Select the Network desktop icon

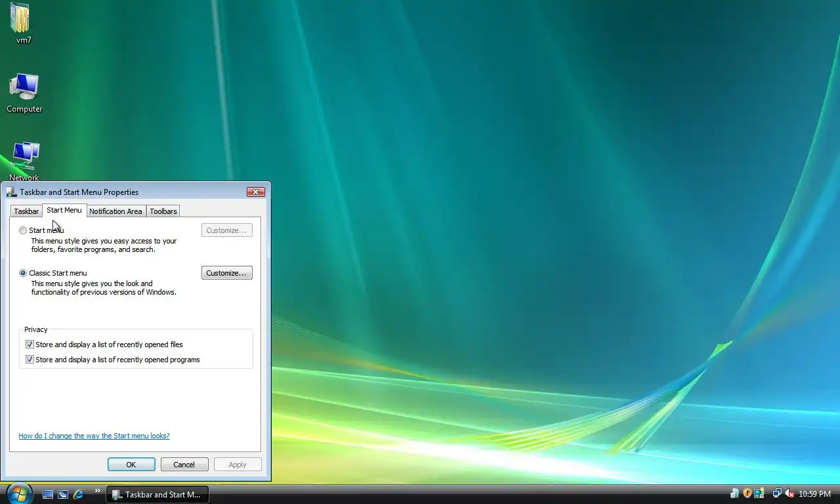[x=24, y=161]
